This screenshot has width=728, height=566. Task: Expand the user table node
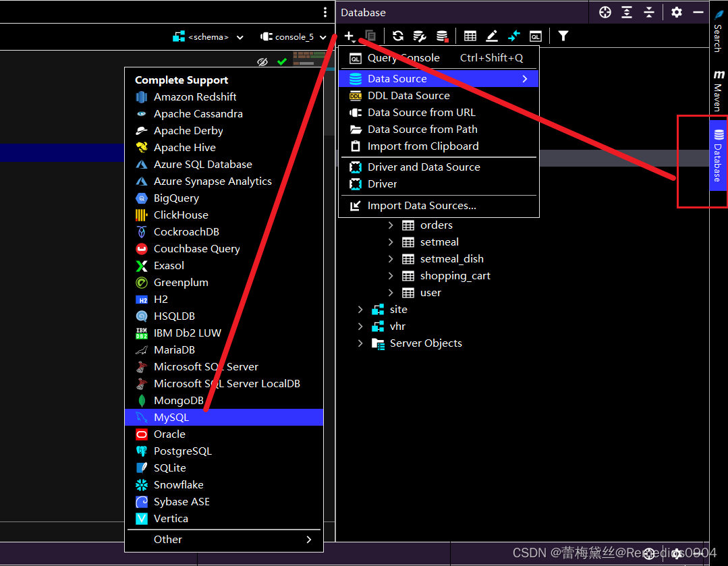[391, 293]
